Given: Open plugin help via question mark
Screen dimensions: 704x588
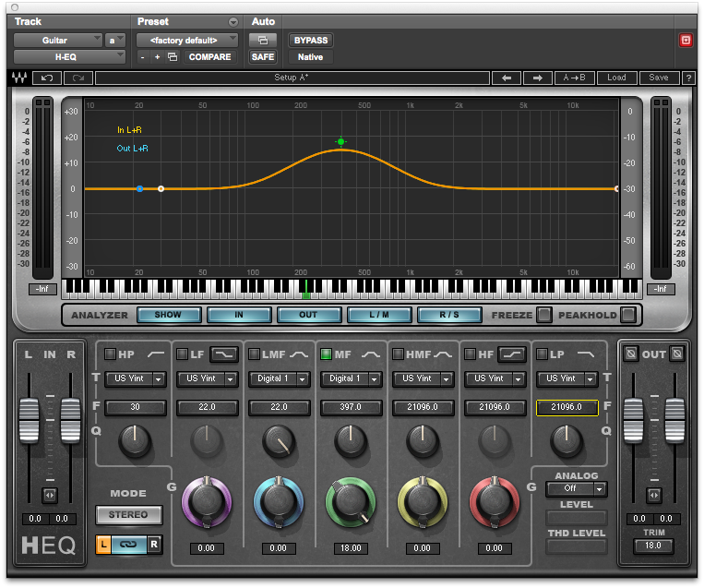Looking at the screenshot, I should point(688,78).
